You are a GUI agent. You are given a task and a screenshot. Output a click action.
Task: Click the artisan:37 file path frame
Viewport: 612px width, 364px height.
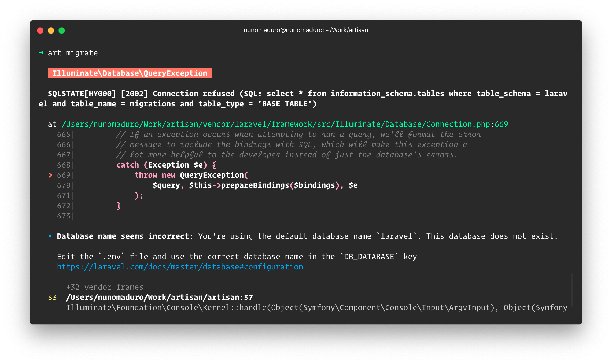159,298
